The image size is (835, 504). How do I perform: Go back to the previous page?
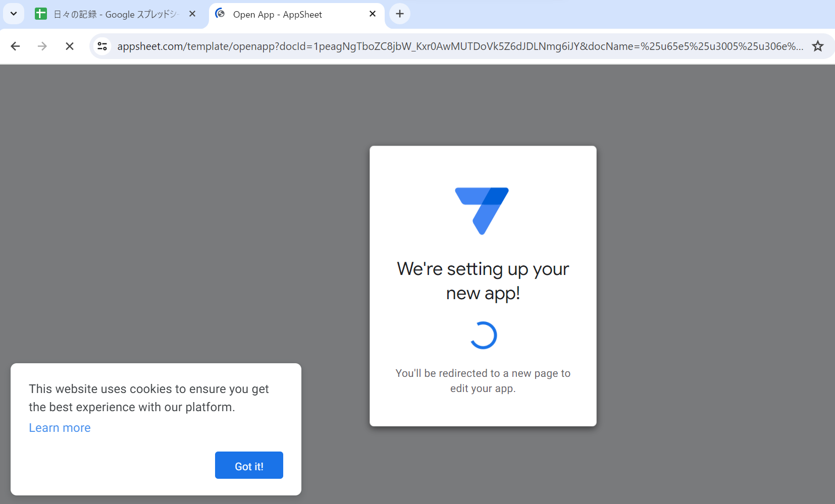(x=15, y=46)
